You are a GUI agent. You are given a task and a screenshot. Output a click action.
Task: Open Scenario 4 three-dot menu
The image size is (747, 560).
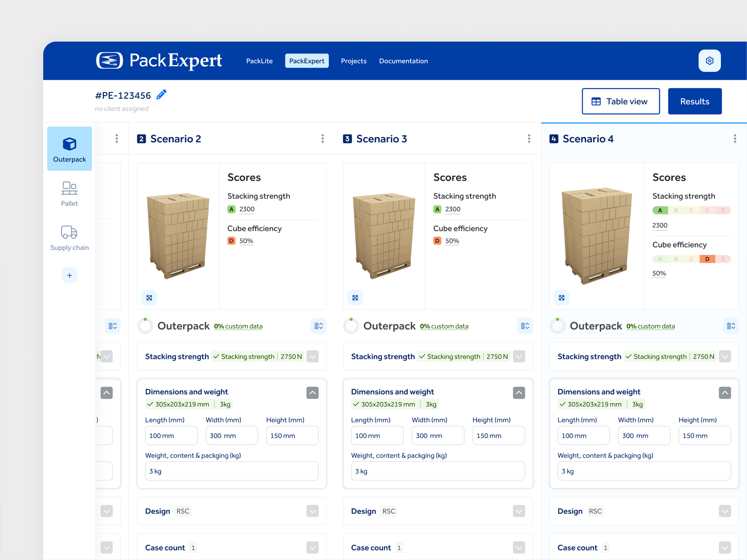click(735, 139)
